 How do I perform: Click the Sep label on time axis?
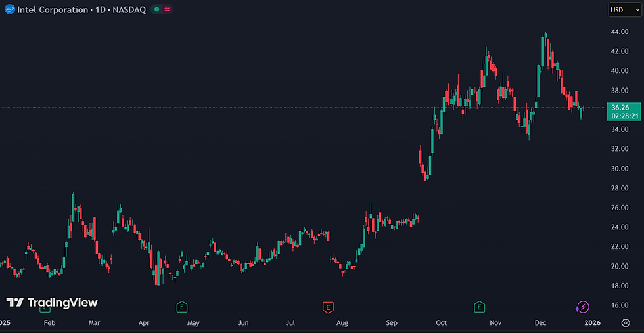[x=392, y=323]
